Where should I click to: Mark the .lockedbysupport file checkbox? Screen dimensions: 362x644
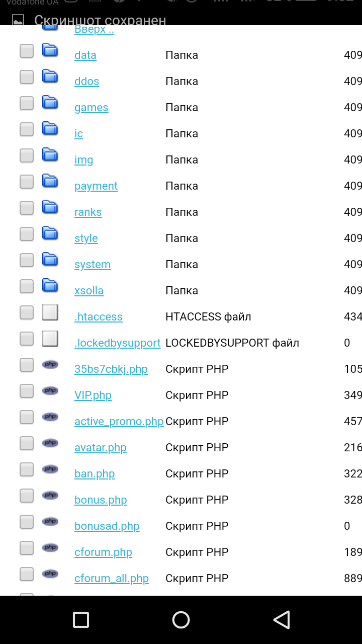(x=27, y=339)
